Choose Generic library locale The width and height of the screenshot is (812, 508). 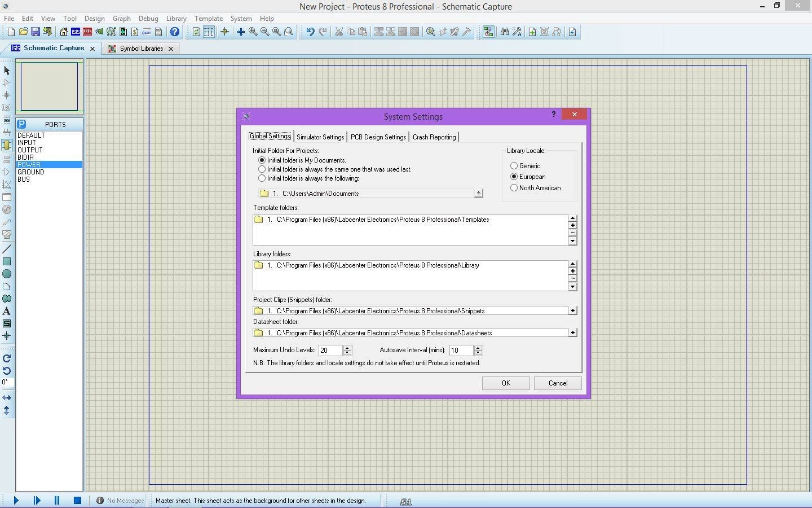pyautogui.click(x=525, y=166)
